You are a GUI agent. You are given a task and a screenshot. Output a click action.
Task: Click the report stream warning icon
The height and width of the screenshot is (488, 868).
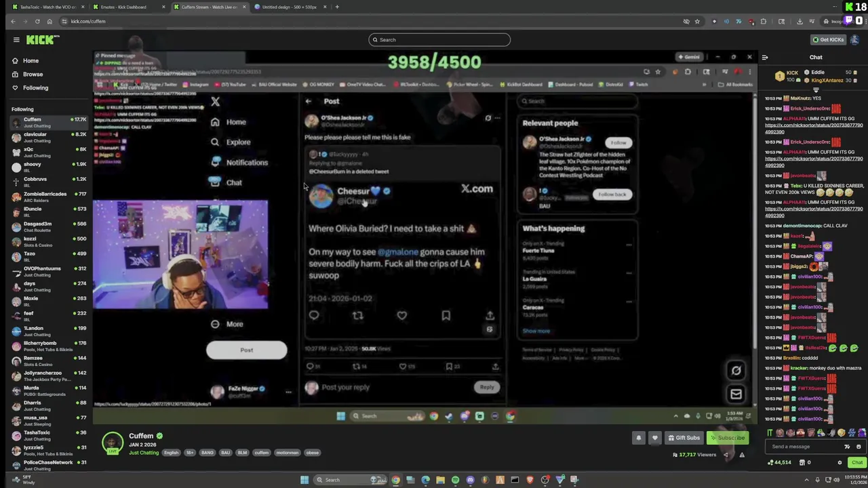click(x=742, y=455)
